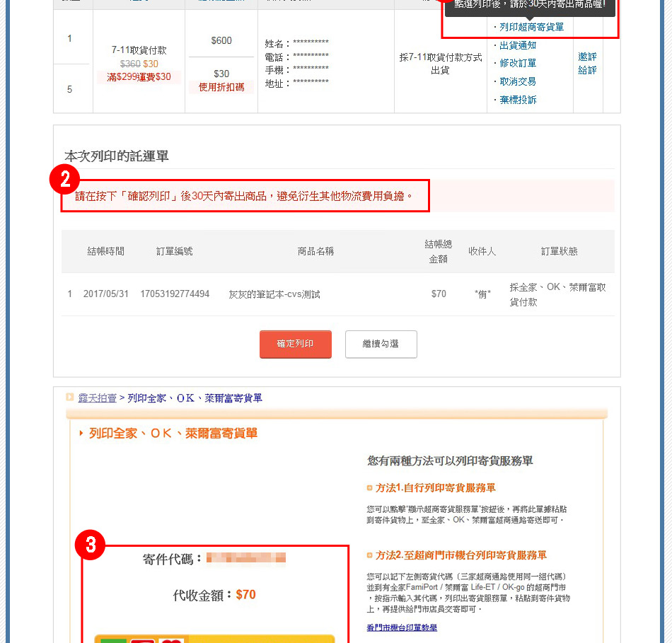Click order number 17053192774494
This screenshot has width=672, height=643.
coord(175,294)
